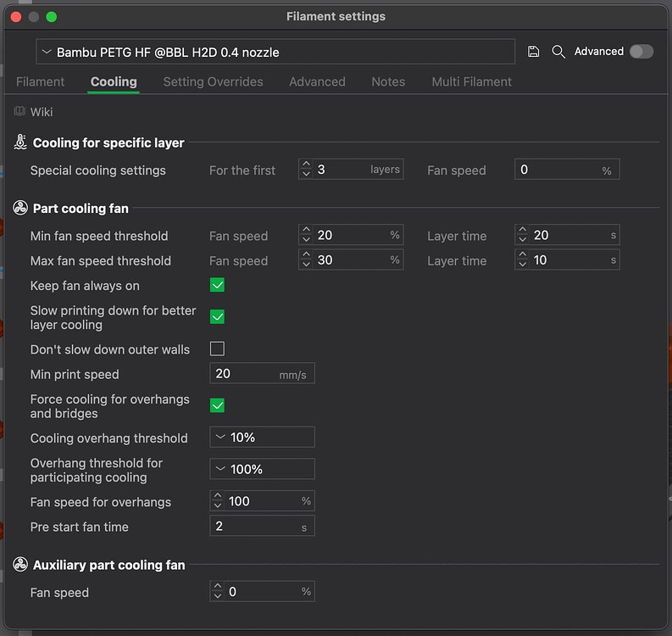Click the Filament settings window title
Image resolution: width=672 pixels, height=636 pixels.
[336, 16]
